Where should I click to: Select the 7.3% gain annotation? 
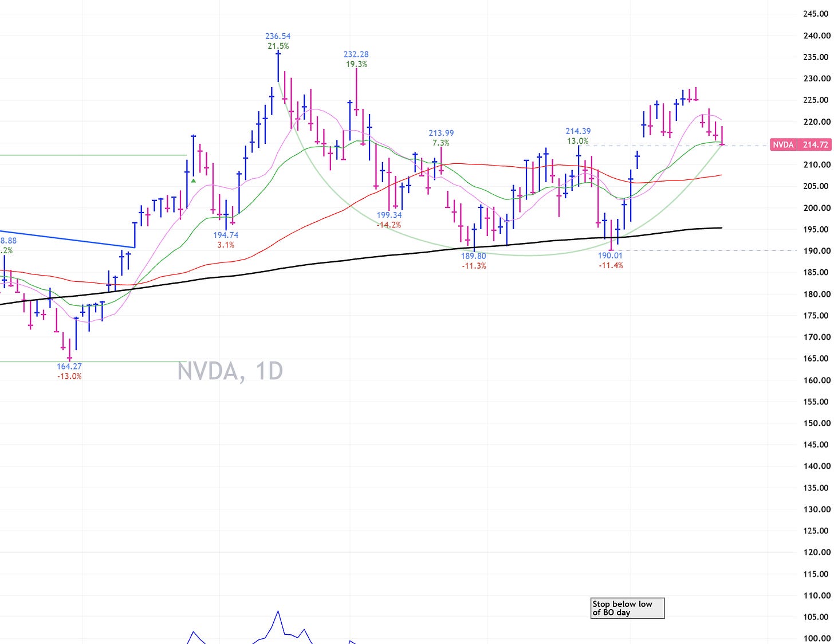tap(441, 143)
